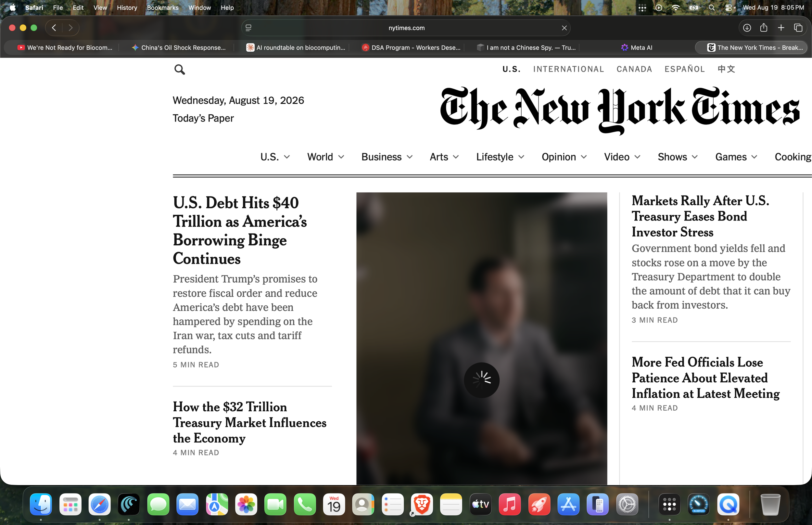Open Mail from the Dock
The width and height of the screenshot is (812, 525).
click(x=187, y=504)
